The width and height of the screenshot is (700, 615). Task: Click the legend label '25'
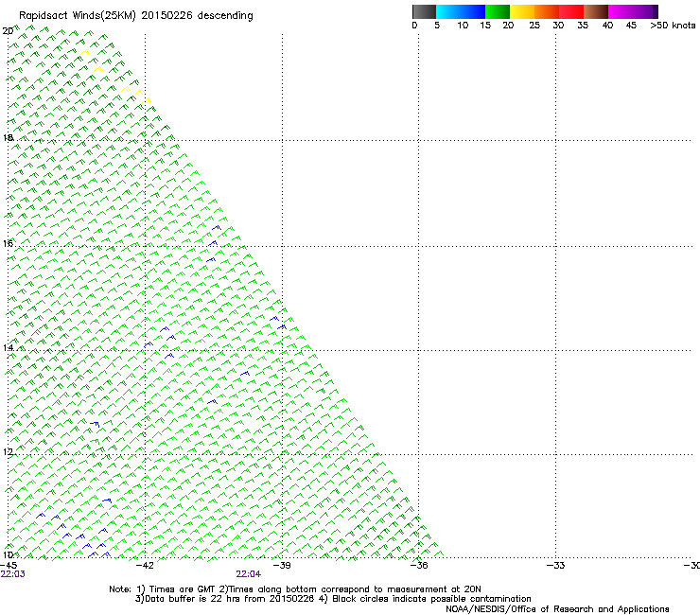534,26
